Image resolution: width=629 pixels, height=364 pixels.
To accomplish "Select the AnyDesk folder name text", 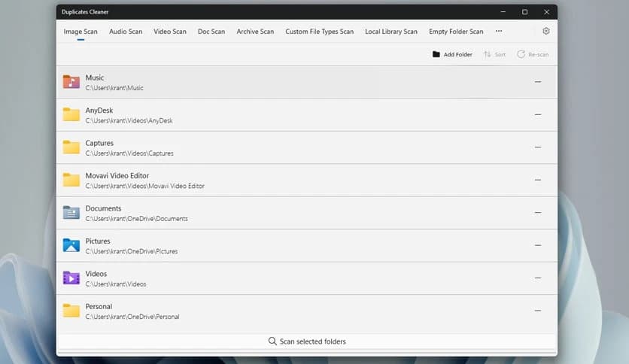I will coord(99,111).
